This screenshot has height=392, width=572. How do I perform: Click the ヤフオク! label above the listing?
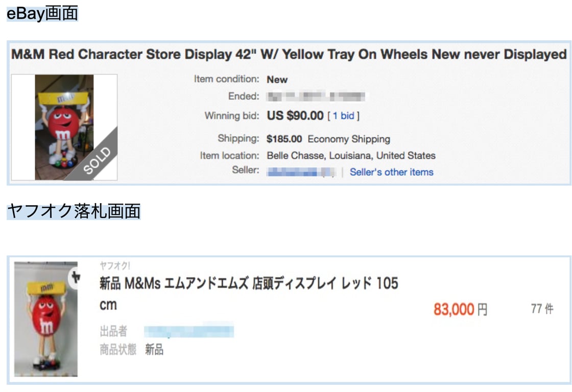click(x=115, y=265)
